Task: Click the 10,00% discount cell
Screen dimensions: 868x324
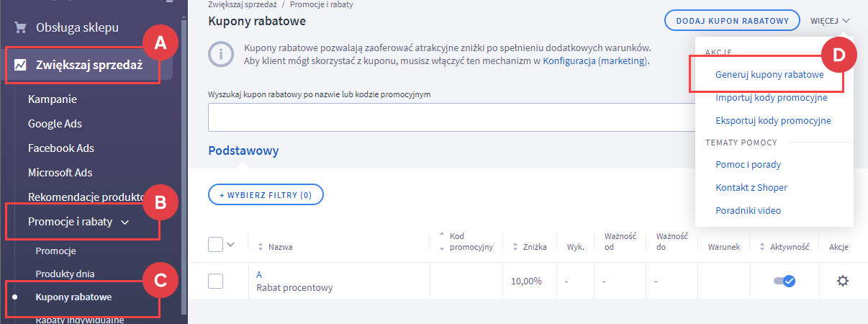Action: tap(526, 281)
